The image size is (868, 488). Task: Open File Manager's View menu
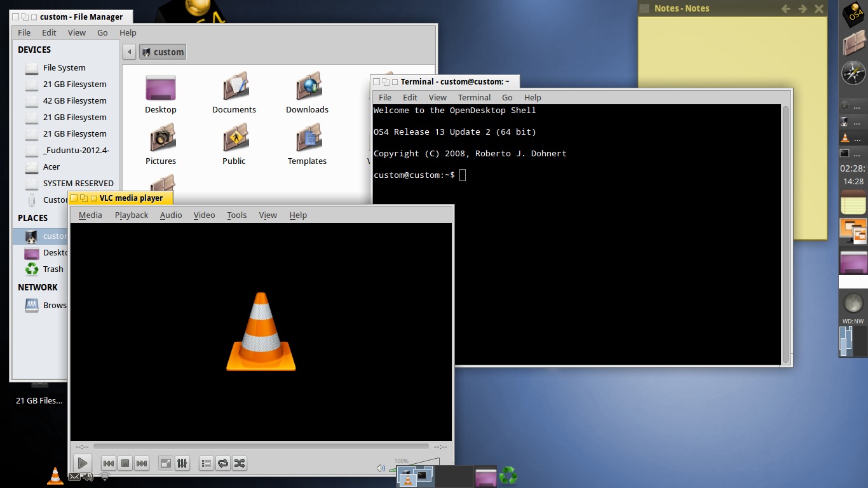(x=76, y=32)
